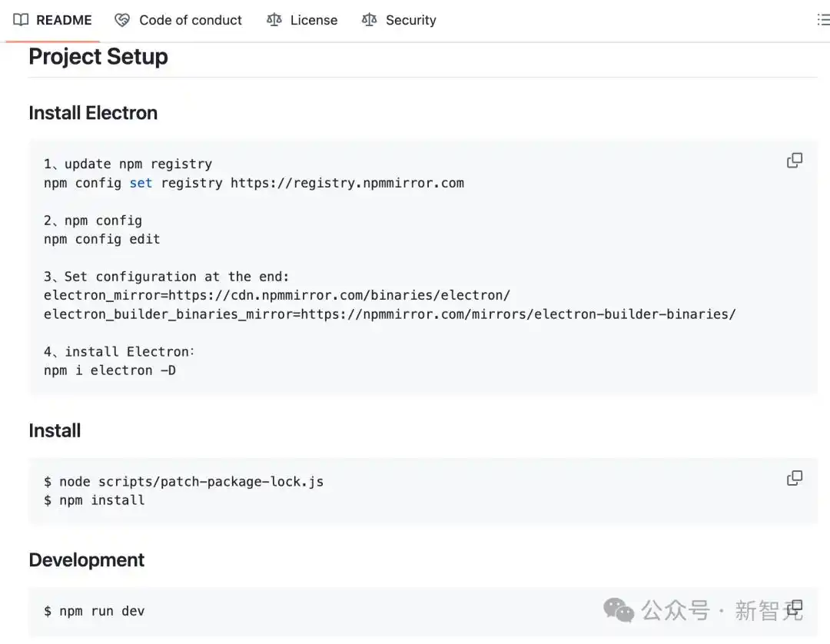Screen dimensions: 830x644
Task: Click the scale icon beside Security
Action: coord(370,20)
